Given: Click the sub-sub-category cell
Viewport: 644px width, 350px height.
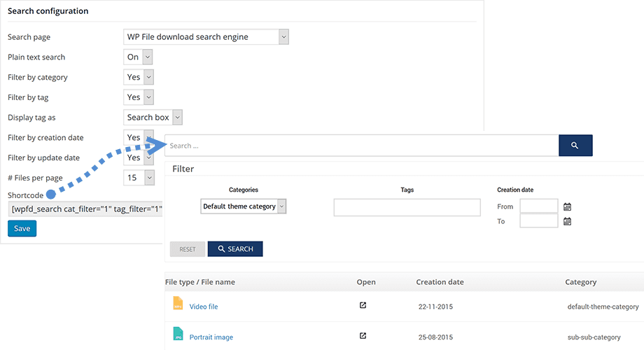Looking at the screenshot, I should [x=594, y=337].
